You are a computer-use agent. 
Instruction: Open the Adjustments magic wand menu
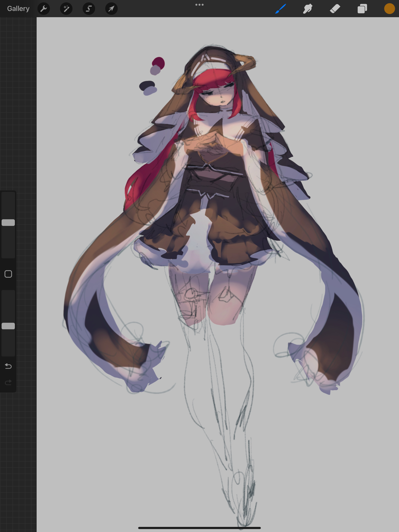[66, 9]
